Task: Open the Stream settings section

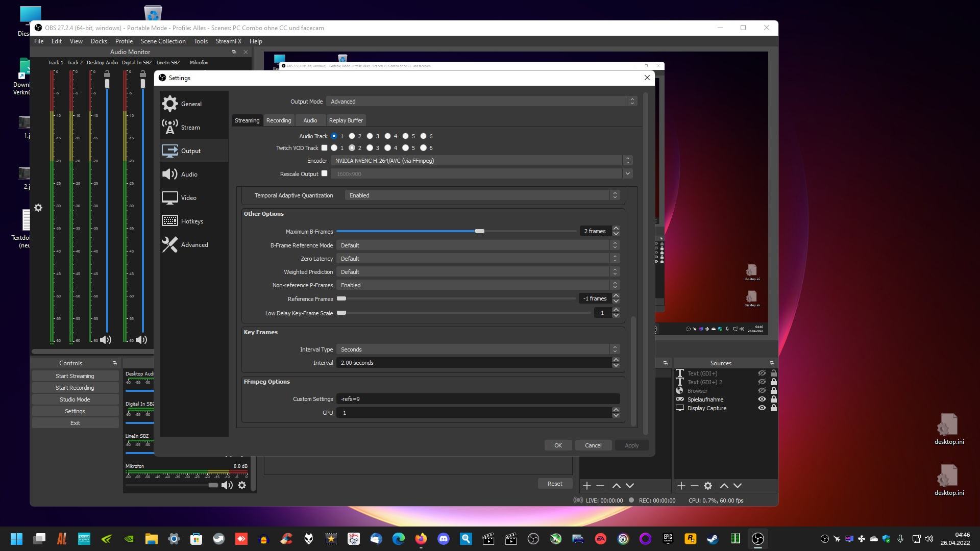Action: [x=190, y=128]
